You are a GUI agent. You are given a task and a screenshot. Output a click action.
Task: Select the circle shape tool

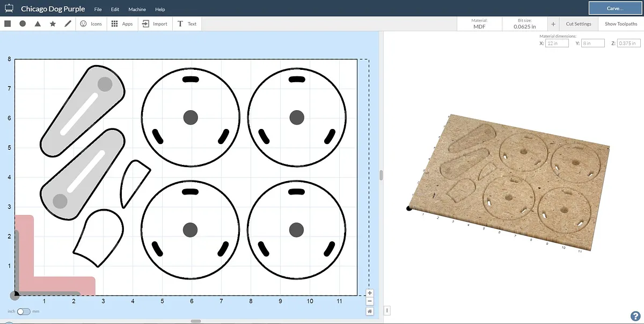(23, 24)
